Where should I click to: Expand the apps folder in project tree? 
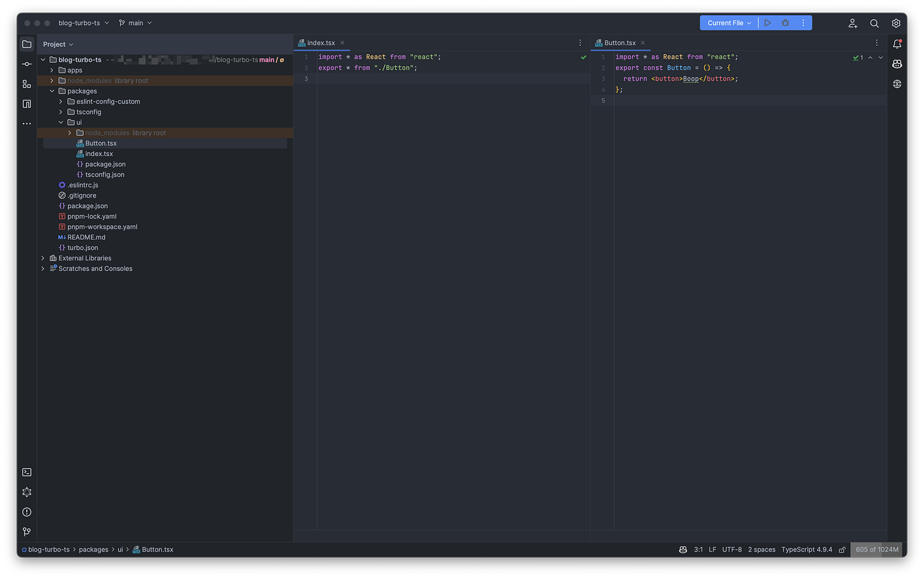point(52,70)
